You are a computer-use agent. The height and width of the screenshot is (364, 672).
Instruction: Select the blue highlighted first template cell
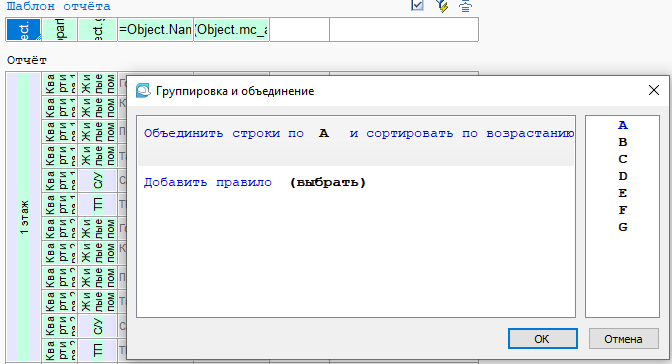pos(23,30)
